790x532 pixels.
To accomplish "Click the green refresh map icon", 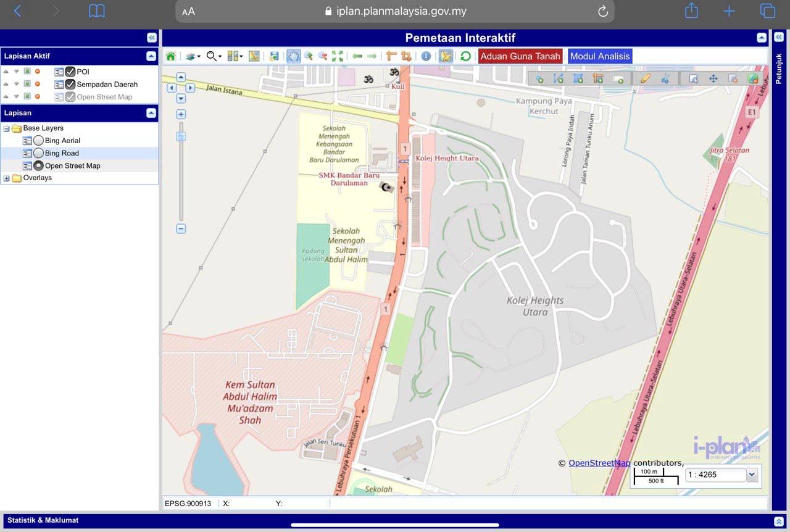I will [465, 56].
